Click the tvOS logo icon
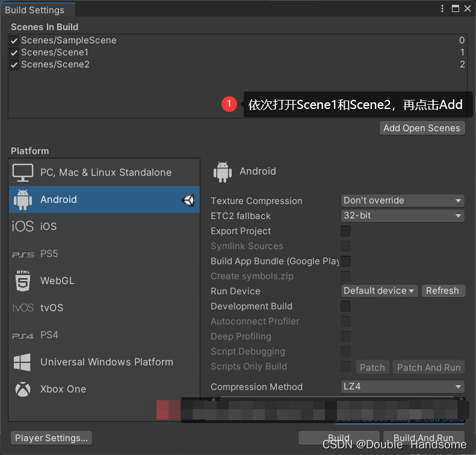The height and width of the screenshot is (455, 476). (x=23, y=308)
